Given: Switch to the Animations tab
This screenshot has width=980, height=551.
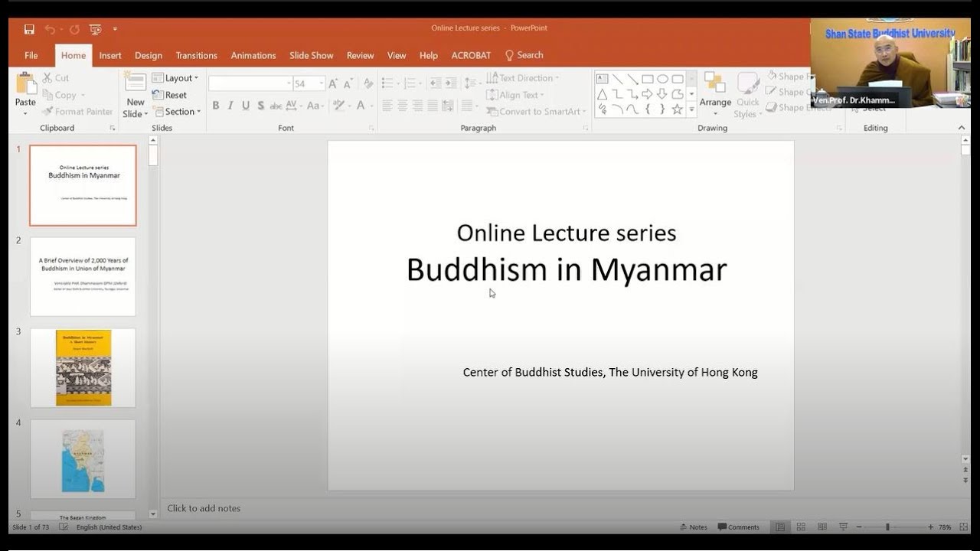Looking at the screenshot, I should coord(253,55).
